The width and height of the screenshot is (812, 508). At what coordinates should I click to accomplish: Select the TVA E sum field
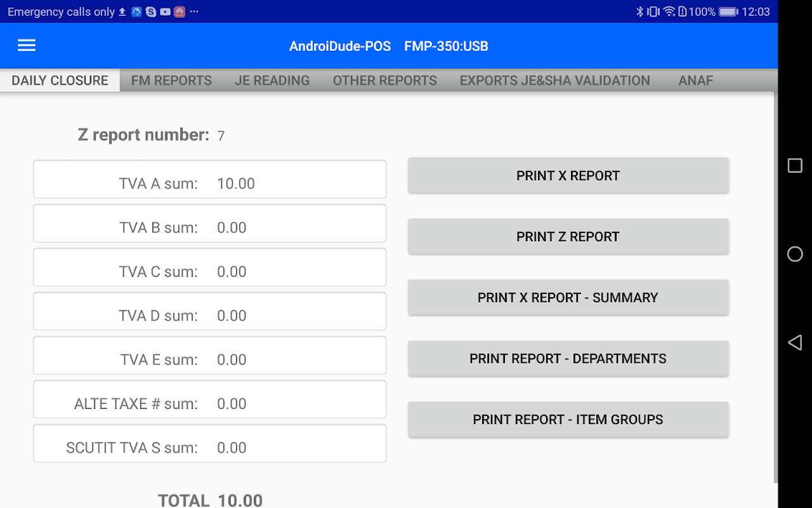209,355
